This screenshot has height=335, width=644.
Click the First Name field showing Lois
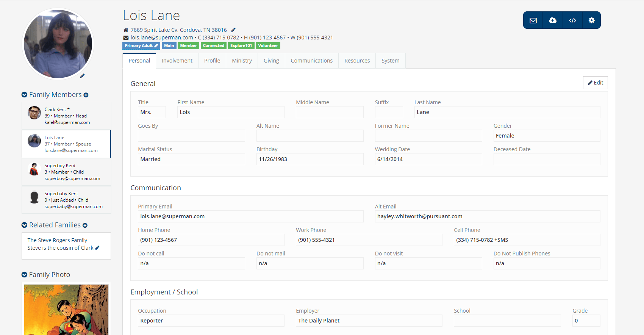(x=231, y=112)
